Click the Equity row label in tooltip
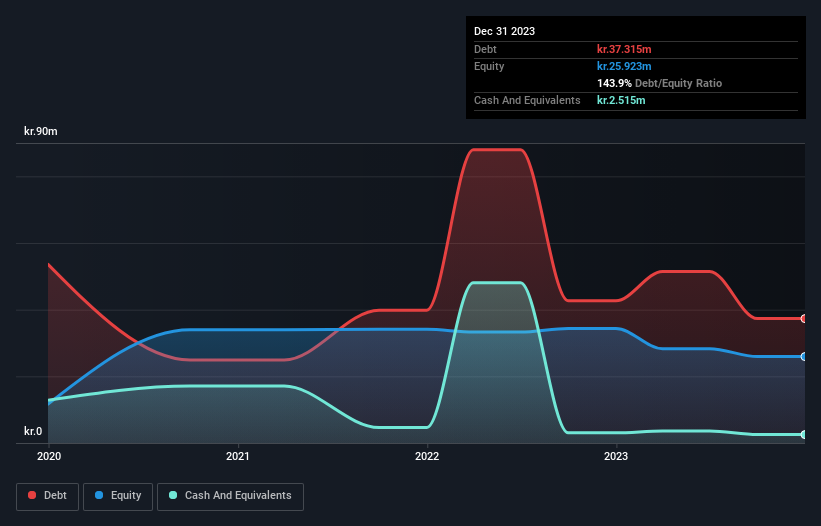 [x=489, y=66]
